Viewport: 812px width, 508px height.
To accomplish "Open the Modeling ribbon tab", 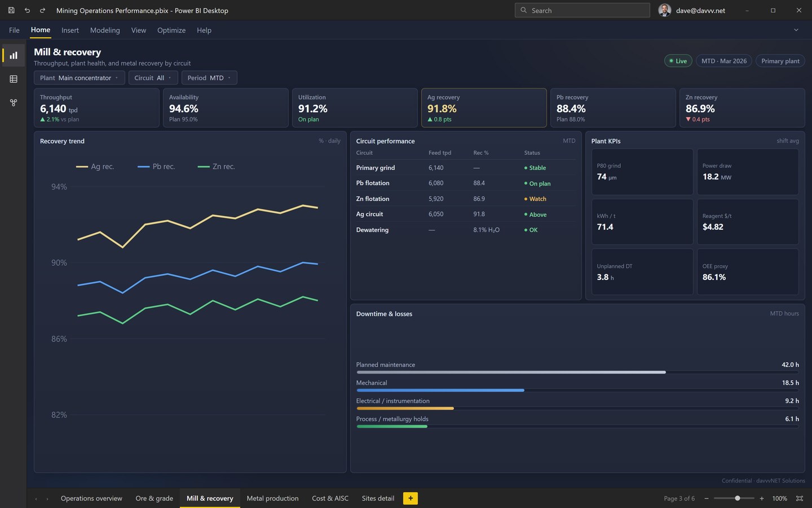I will point(105,30).
